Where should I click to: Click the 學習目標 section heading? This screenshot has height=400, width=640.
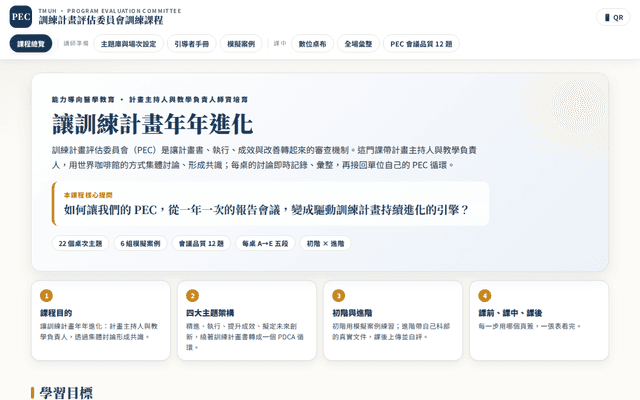coord(66,393)
